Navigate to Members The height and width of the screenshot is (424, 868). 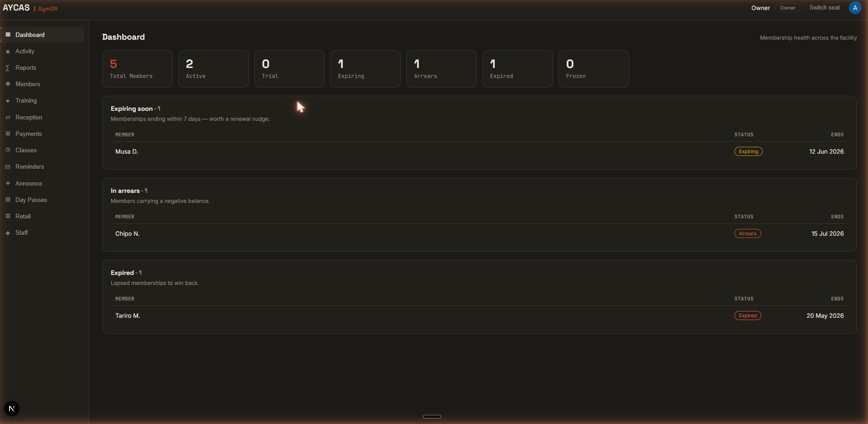[42, 84]
